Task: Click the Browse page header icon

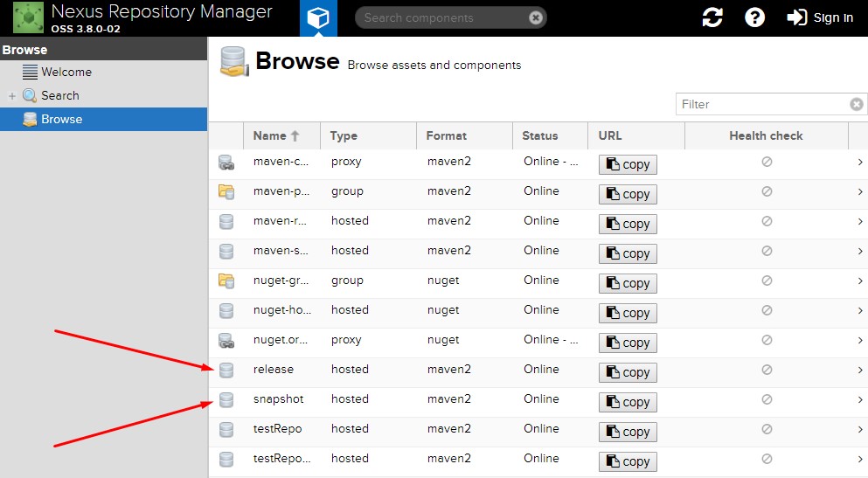Action: 234,61
